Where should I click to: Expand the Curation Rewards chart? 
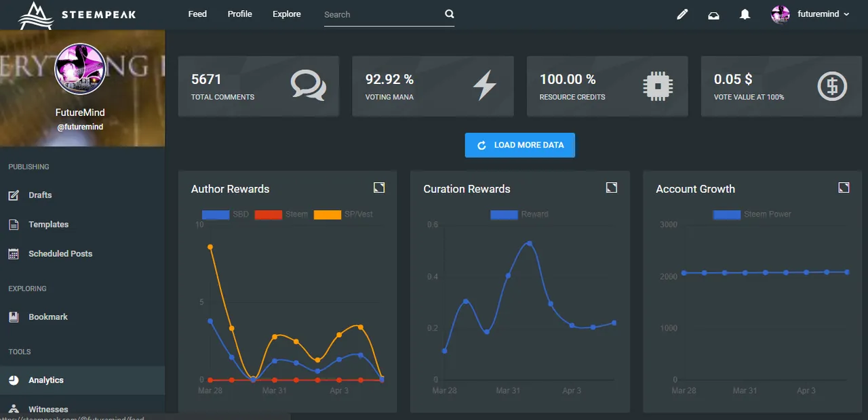[x=612, y=188]
